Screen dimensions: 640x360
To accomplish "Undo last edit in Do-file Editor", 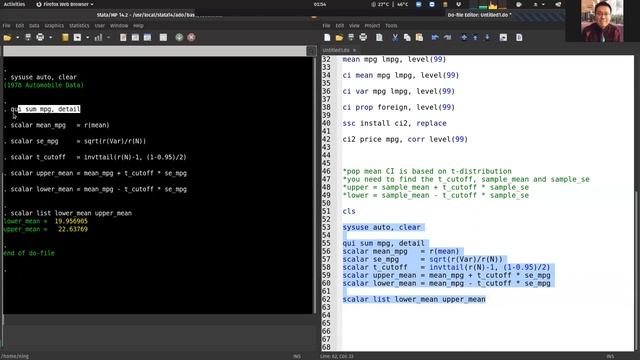I will [435, 38].
